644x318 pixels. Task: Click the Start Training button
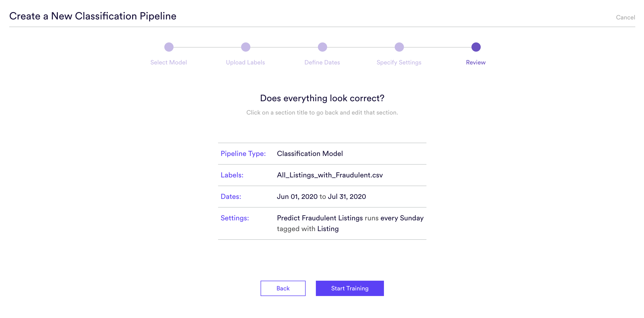point(350,288)
